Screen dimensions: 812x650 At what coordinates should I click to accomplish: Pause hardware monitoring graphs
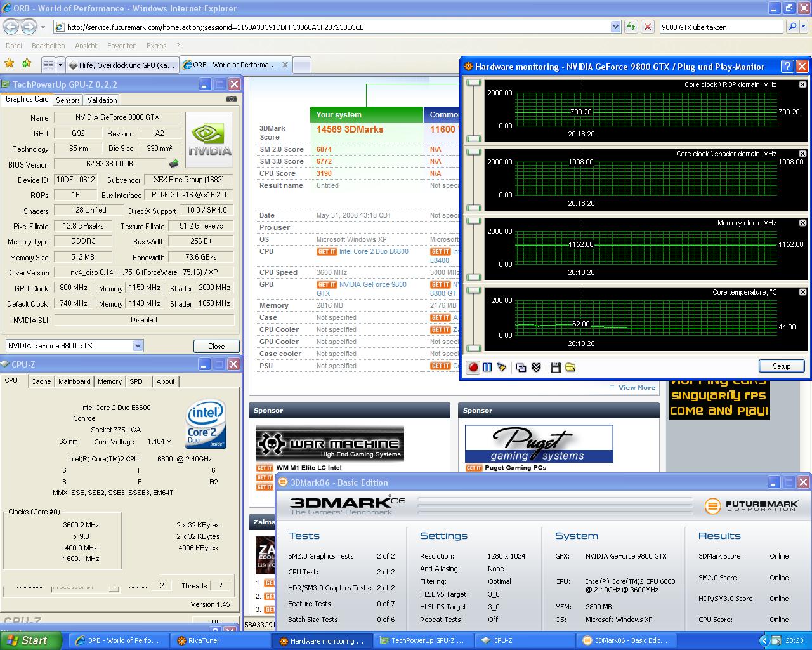(487, 368)
